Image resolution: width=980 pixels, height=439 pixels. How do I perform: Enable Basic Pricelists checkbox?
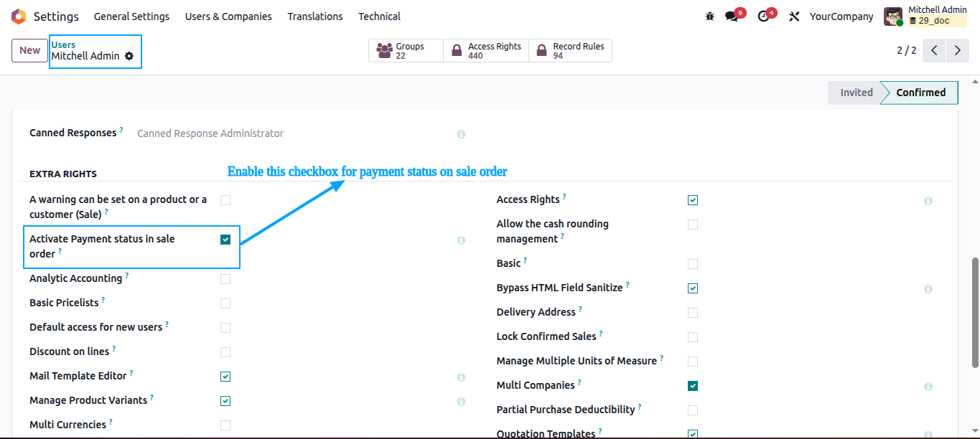click(x=225, y=303)
